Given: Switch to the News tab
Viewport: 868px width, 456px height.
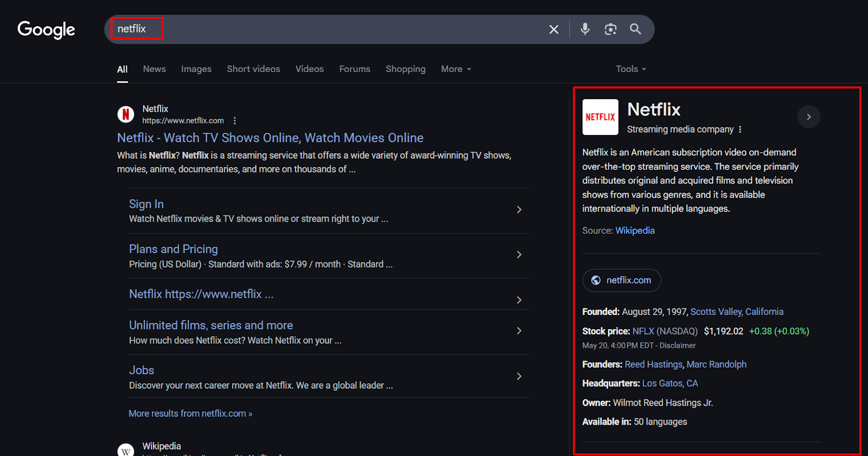Looking at the screenshot, I should (x=155, y=69).
